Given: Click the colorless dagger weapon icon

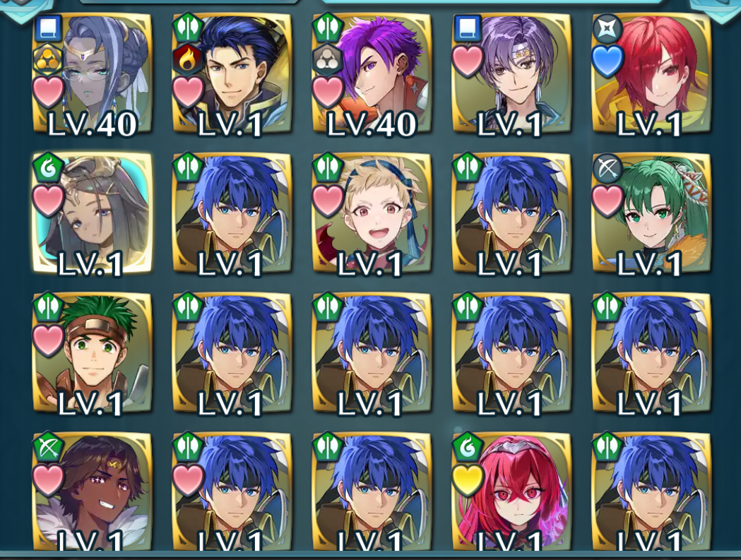Looking at the screenshot, I should point(607,28).
